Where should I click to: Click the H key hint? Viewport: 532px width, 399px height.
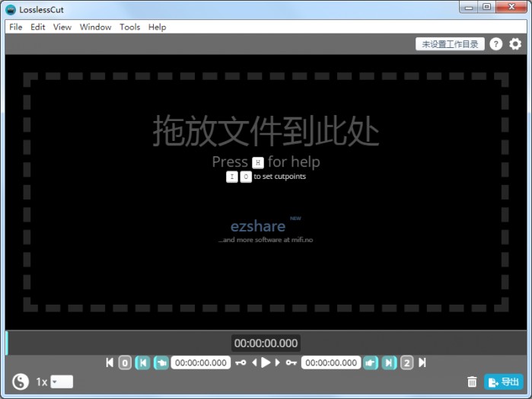click(x=258, y=163)
